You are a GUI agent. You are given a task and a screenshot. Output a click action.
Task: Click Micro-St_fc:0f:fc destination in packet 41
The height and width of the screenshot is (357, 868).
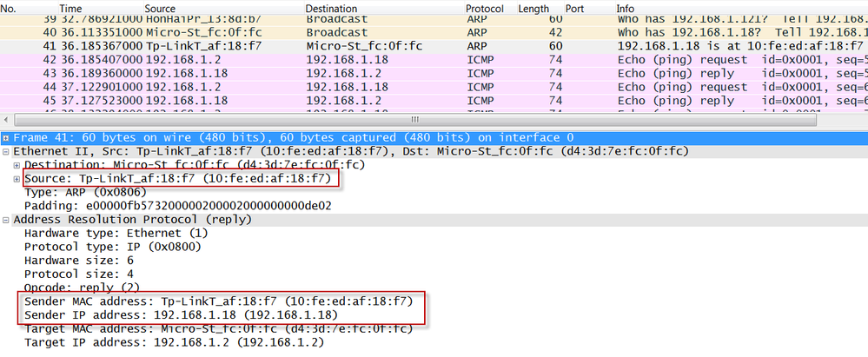[x=364, y=46]
